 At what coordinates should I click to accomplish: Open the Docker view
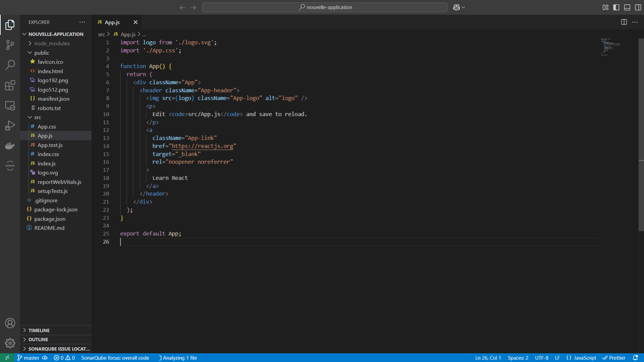10,146
